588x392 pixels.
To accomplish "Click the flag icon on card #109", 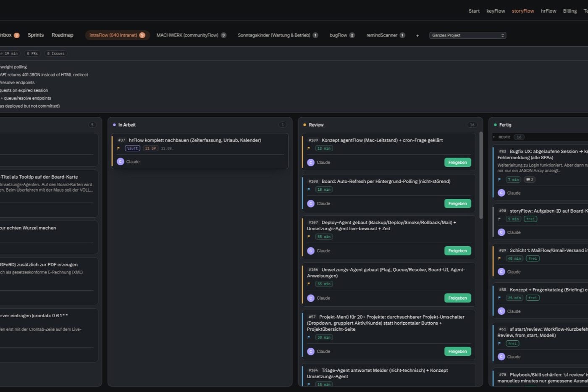I will pyautogui.click(x=309, y=148).
